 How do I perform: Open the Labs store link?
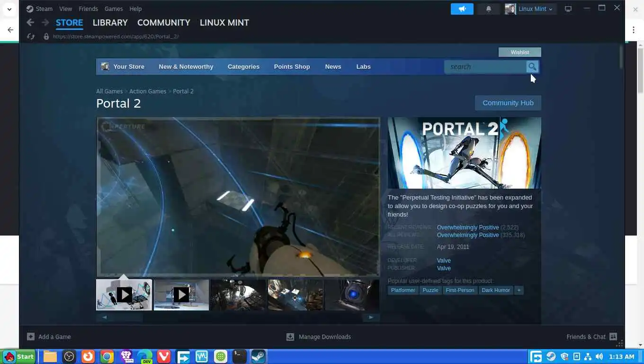pos(363,66)
